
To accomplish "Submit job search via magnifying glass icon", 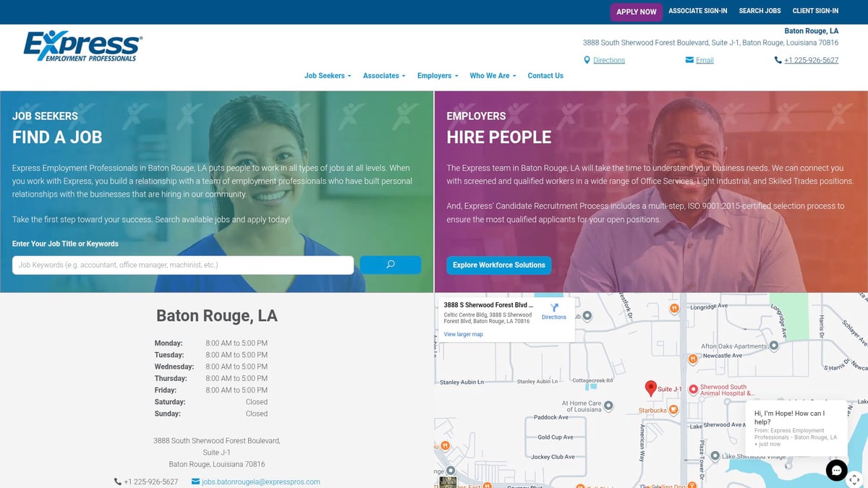I will (391, 265).
